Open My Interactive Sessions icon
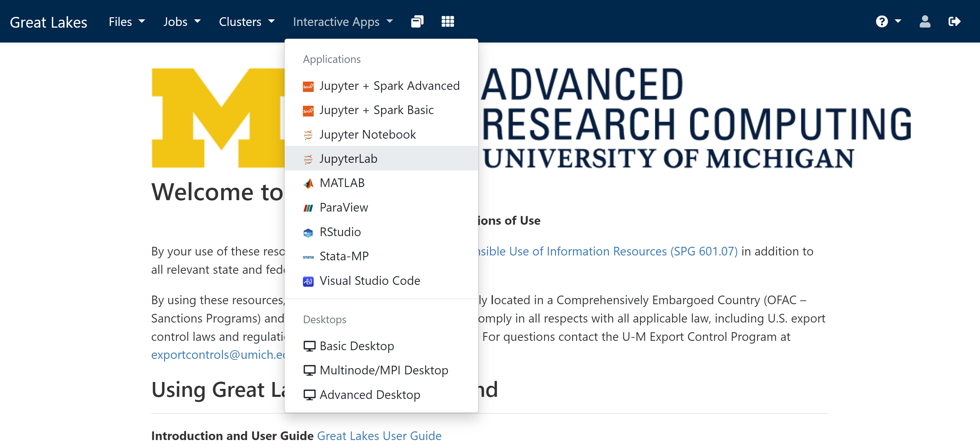This screenshot has height=448, width=980. tap(417, 22)
